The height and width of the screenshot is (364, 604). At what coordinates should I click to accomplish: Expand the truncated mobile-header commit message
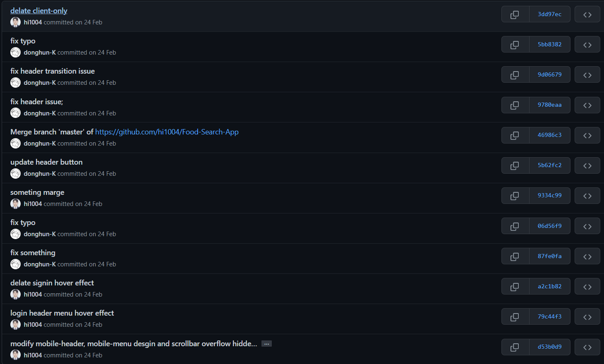[266, 344]
